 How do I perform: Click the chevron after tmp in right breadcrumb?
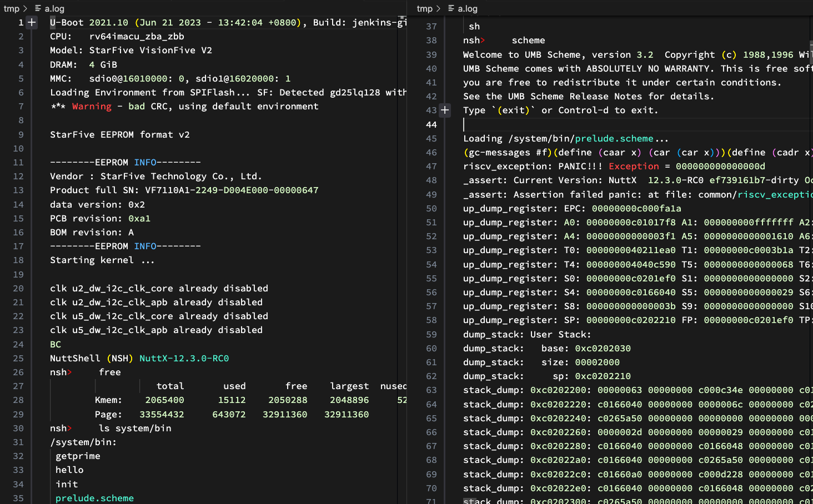[439, 9]
